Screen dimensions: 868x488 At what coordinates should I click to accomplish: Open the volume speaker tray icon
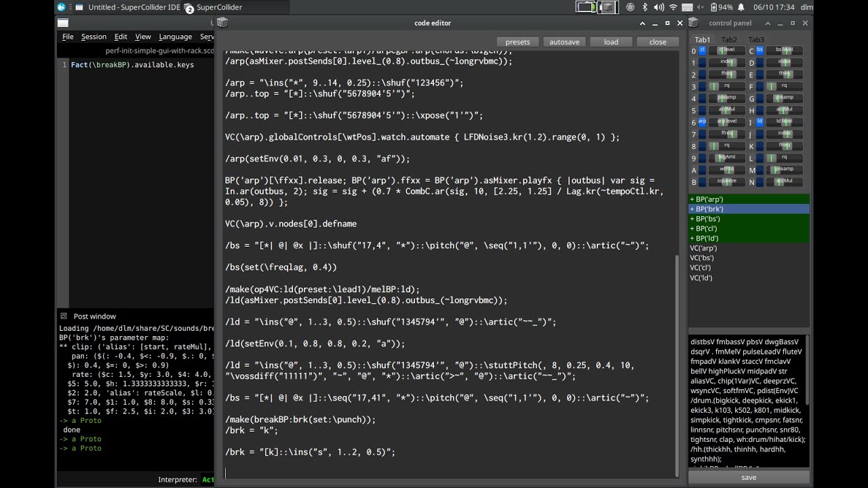[658, 7]
